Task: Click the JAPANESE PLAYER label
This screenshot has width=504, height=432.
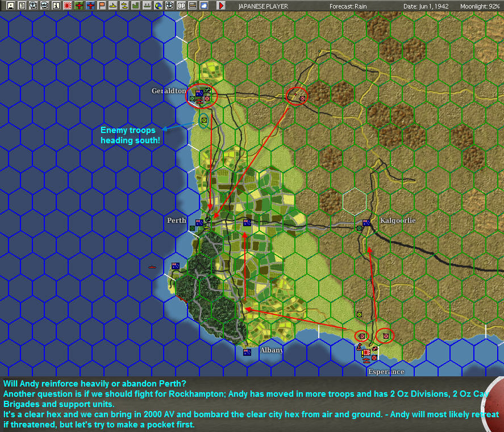Action: coord(263,6)
